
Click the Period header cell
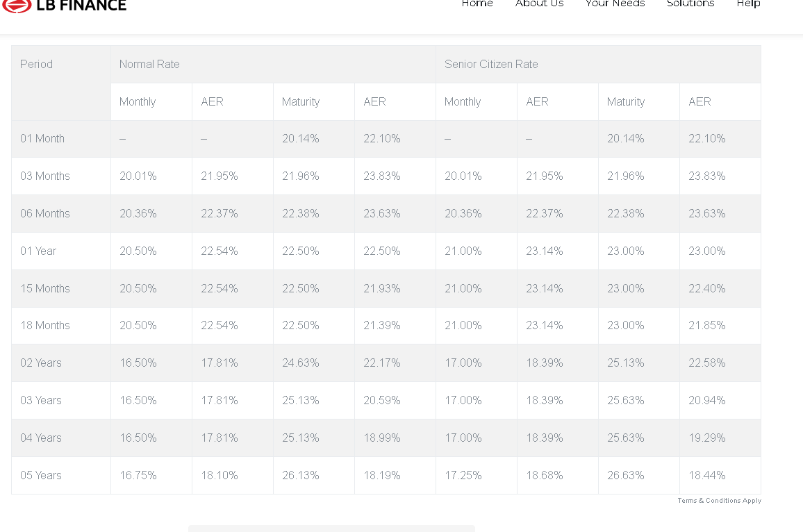pyautogui.click(x=61, y=83)
